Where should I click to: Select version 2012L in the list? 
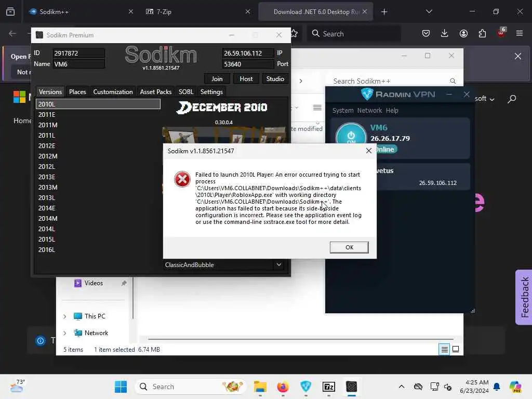tap(98, 167)
